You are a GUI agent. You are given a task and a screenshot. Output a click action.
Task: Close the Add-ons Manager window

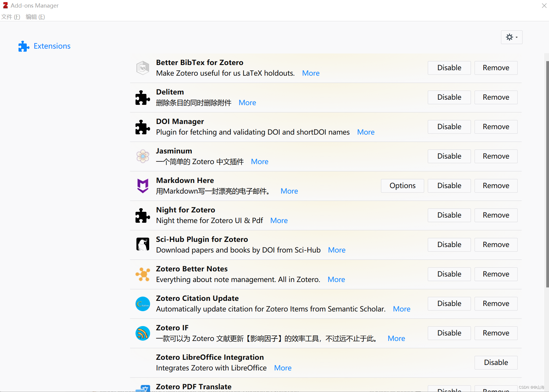click(x=544, y=5)
